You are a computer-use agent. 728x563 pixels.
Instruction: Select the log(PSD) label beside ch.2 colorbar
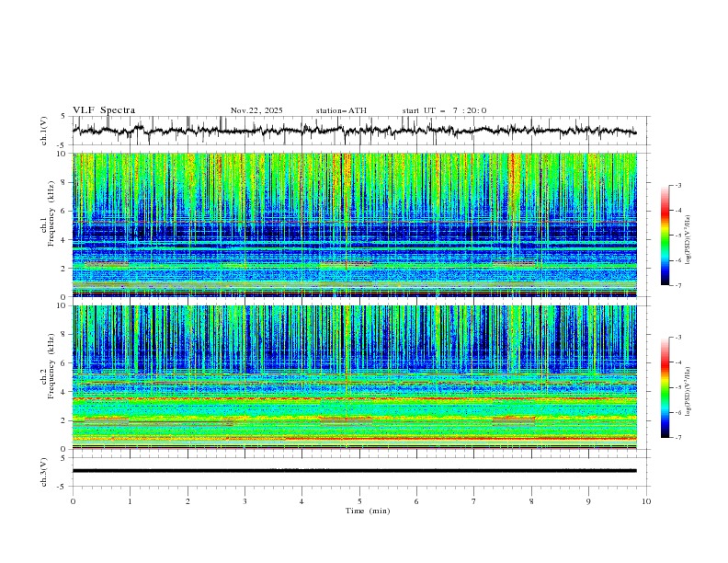(x=688, y=392)
